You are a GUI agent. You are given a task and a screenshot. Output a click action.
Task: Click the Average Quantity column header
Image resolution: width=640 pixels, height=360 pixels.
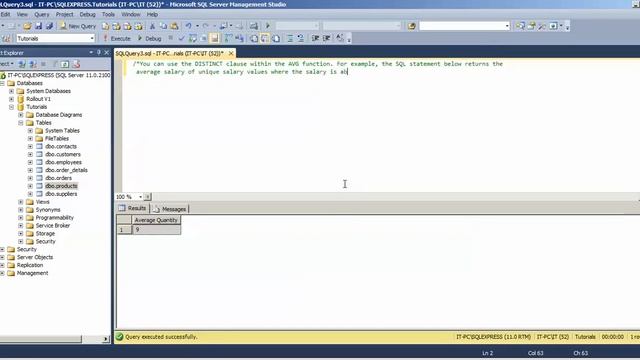tap(156, 220)
